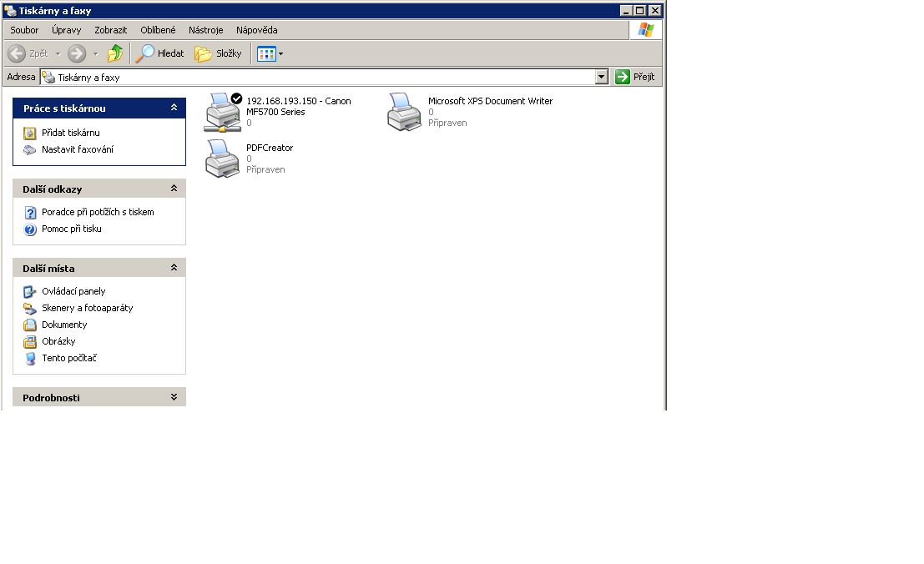This screenshot has width=924, height=564.
Task: Open the Tento počítač link
Action: pos(69,358)
